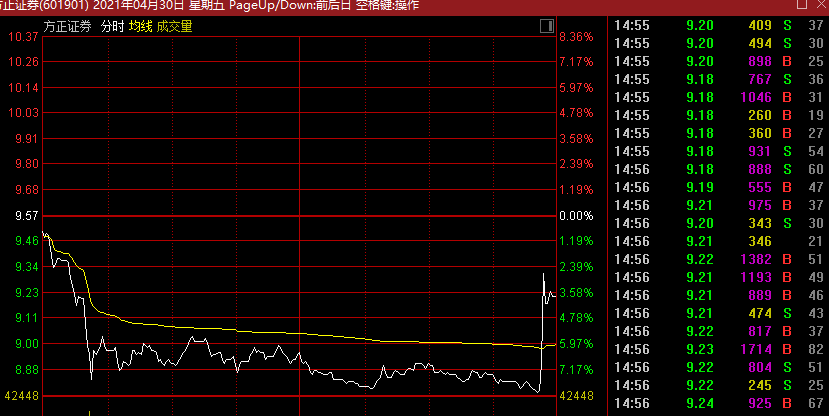The height and width of the screenshot is (416, 829).
Task: Select the trade row with volume 1382
Action: pos(716,259)
